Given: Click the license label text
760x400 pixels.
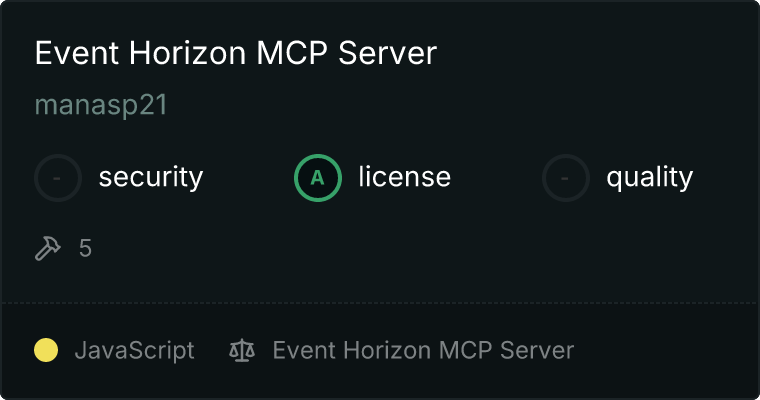Looking at the screenshot, I should pos(405,176).
